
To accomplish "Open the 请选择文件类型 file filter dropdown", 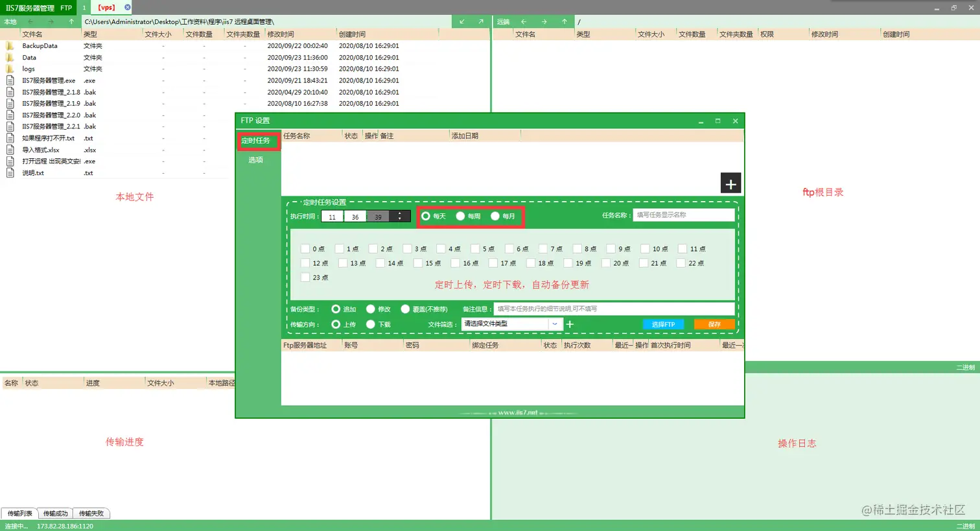I will [x=511, y=324].
